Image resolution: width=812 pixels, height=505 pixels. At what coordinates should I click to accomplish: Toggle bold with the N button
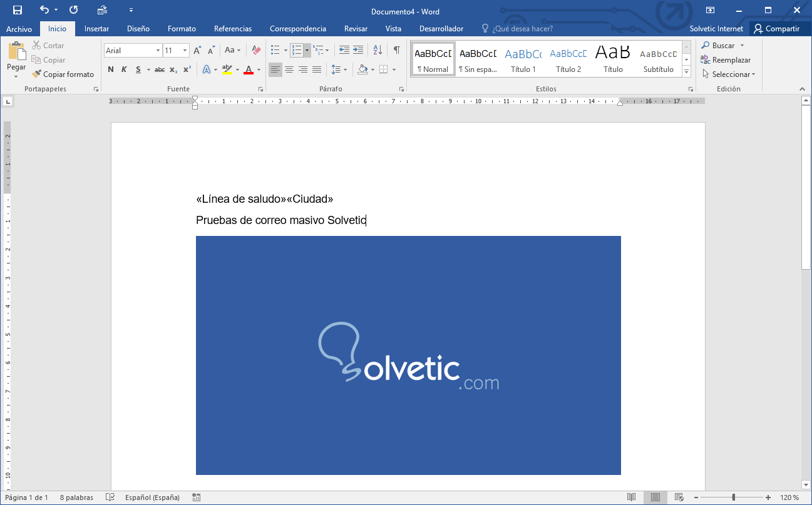pyautogui.click(x=111, y=69)
